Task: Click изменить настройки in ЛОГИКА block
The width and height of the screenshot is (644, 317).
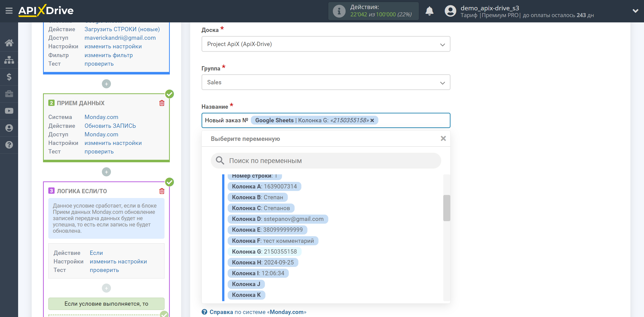Action: [118, 261]
